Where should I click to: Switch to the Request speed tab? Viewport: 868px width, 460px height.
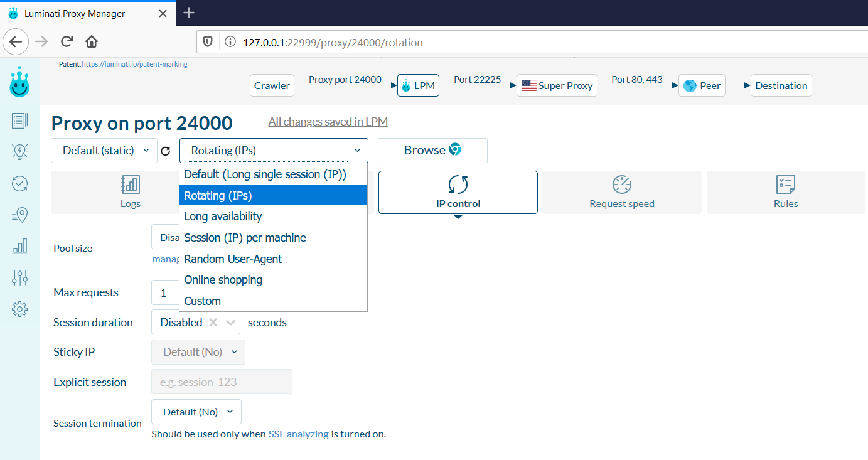(622, 192)
